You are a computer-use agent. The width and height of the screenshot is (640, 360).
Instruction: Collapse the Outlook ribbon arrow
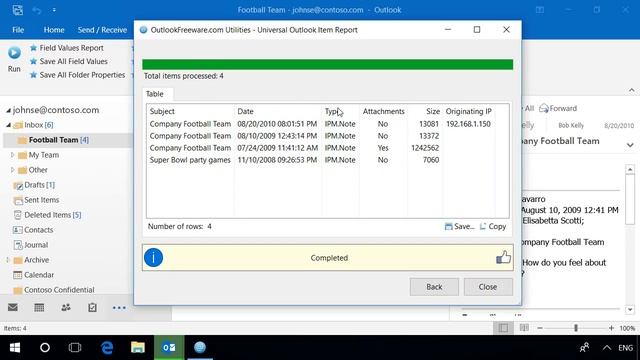pos(631,90)
